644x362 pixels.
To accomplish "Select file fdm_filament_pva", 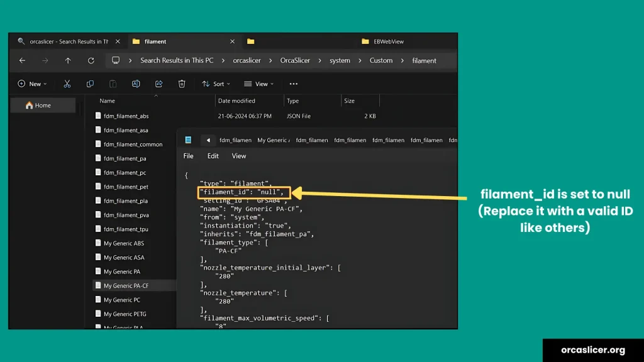I will (x=126, y=215).
